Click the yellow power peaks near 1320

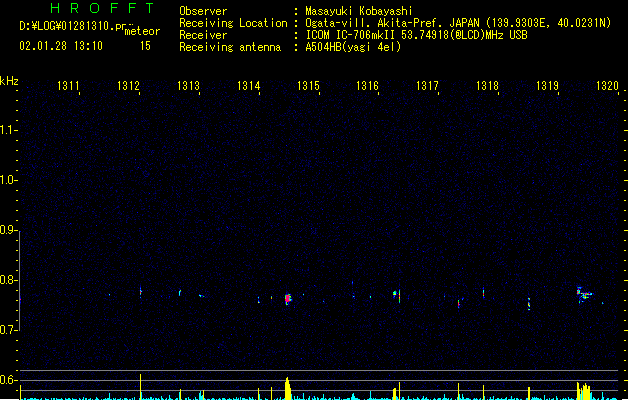coord(584,391)
